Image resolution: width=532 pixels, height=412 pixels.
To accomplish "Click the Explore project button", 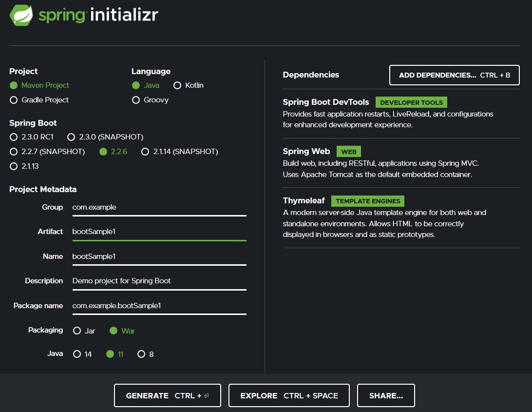I will (x=289, y=395).
